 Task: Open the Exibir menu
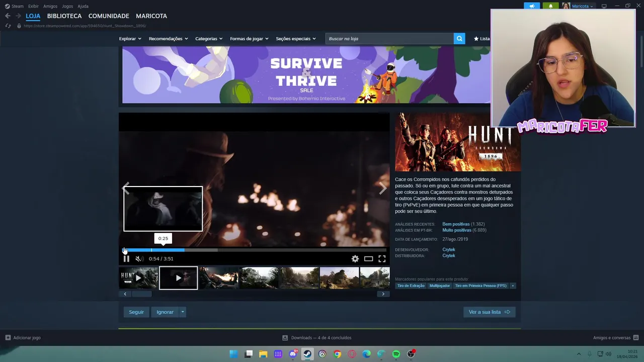point(33,6)
